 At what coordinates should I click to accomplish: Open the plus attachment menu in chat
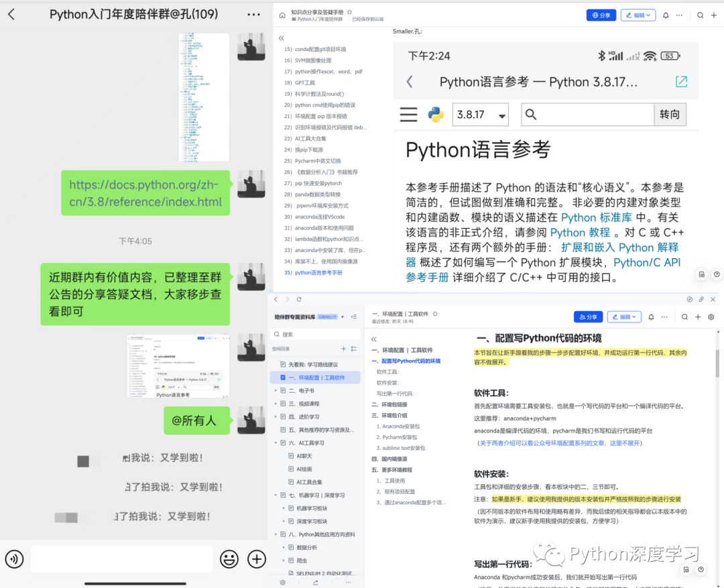point(257,559)
